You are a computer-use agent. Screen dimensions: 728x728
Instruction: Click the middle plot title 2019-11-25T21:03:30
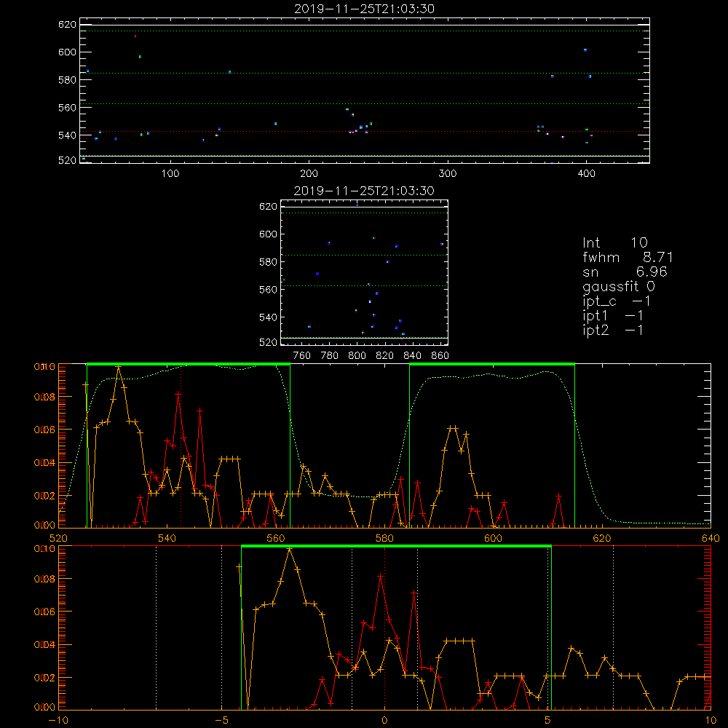(364, 191)
